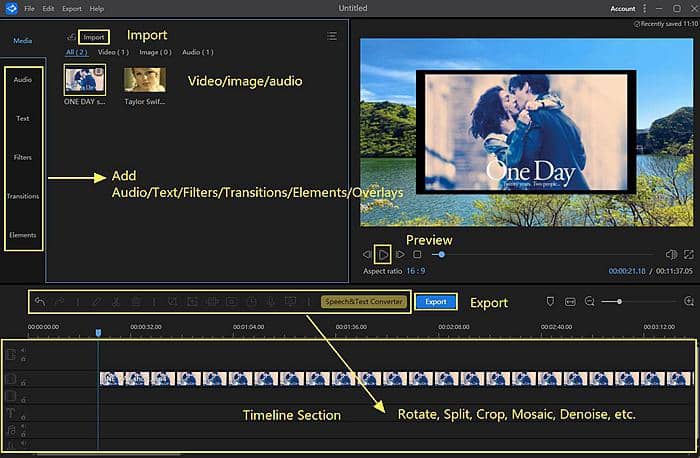Mute the top overlay track

pos(23,350)
